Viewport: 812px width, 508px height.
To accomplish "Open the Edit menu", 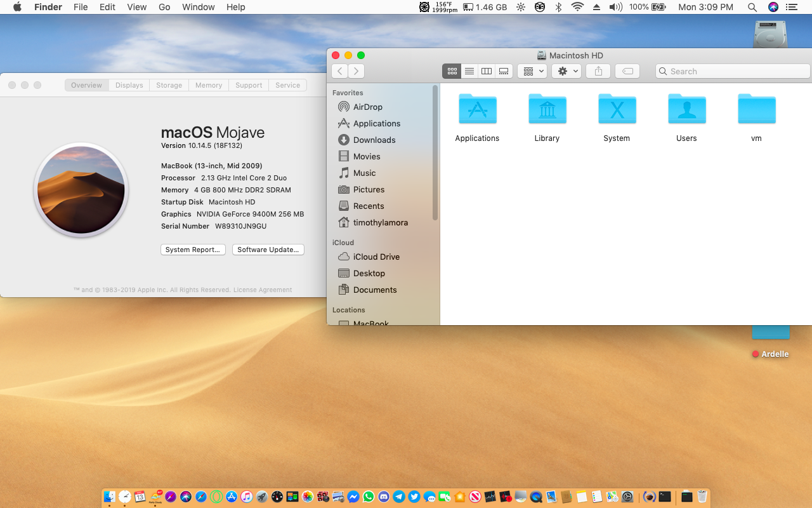I will [107, 7].
